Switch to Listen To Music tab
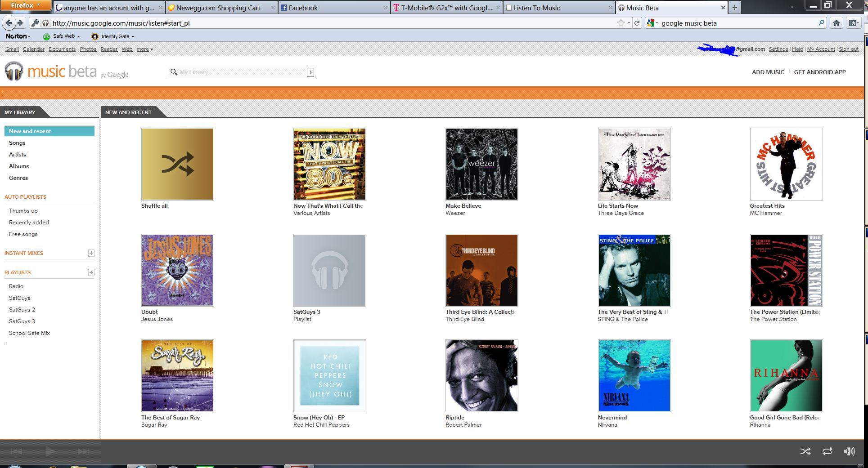Image resolution: width=868 pixels, height=468 pixels. tap(559, 8)
